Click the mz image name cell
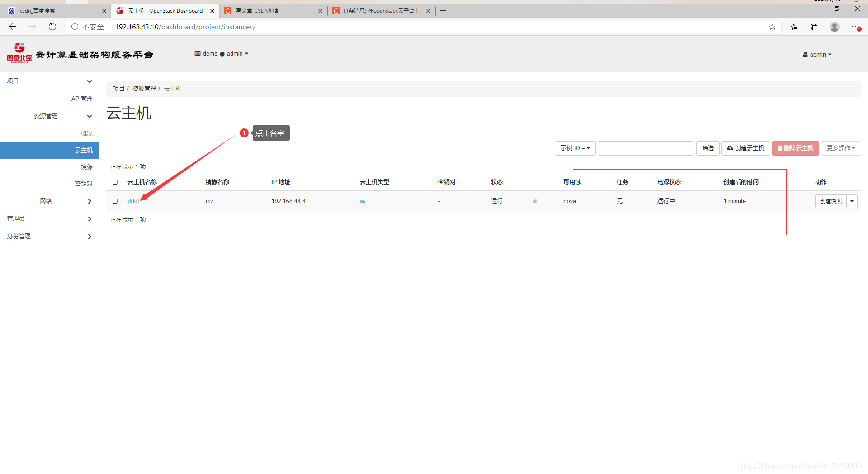 point(209,201)
